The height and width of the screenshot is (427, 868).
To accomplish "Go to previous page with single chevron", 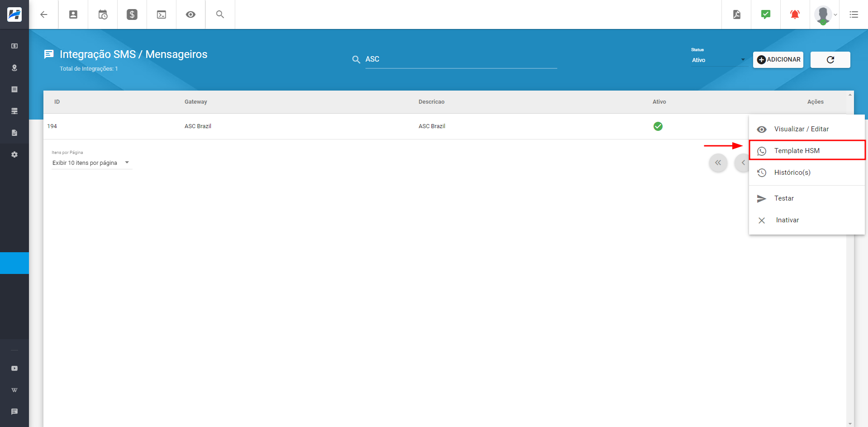I will (x=743, y=163).
